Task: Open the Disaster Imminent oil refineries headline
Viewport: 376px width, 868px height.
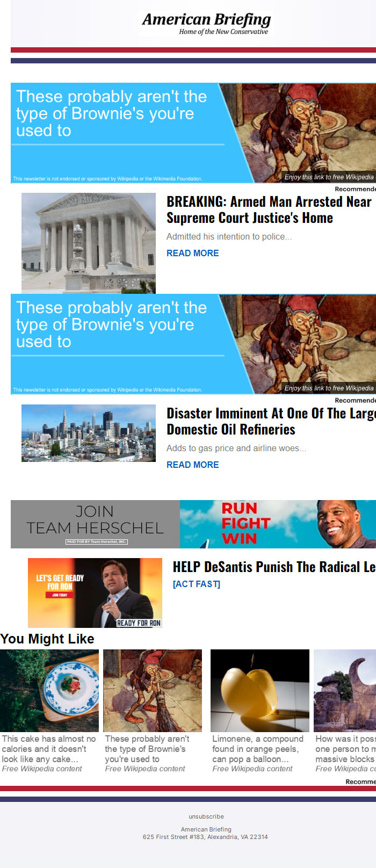Action: (271, 421)
